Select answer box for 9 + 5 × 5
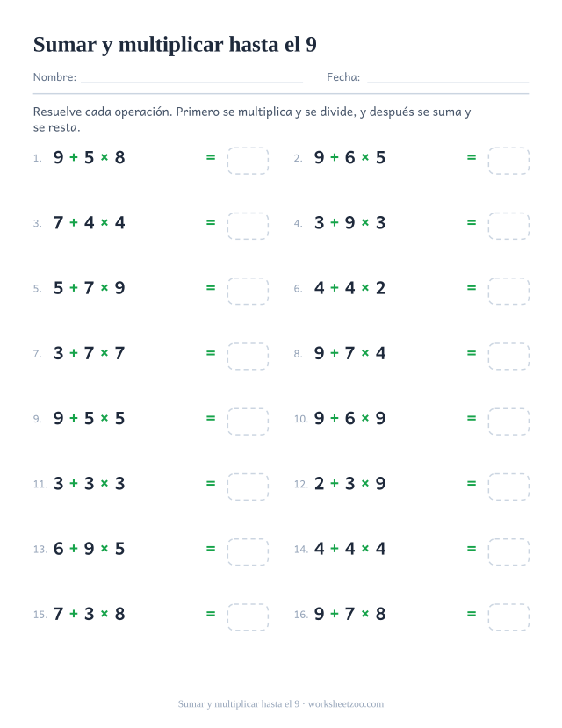 (x=248, y=422)
